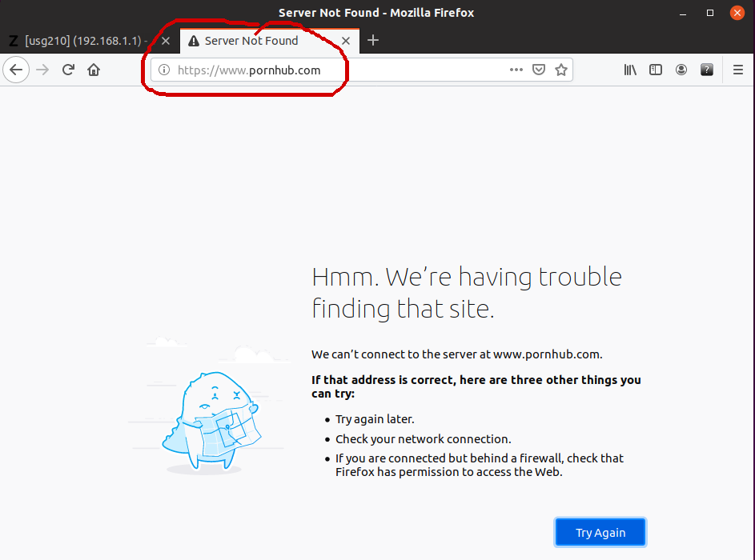This screenshot has height=560, width=755.
Task: Click the forward navigation arrow
Action: tap(42, 70)
